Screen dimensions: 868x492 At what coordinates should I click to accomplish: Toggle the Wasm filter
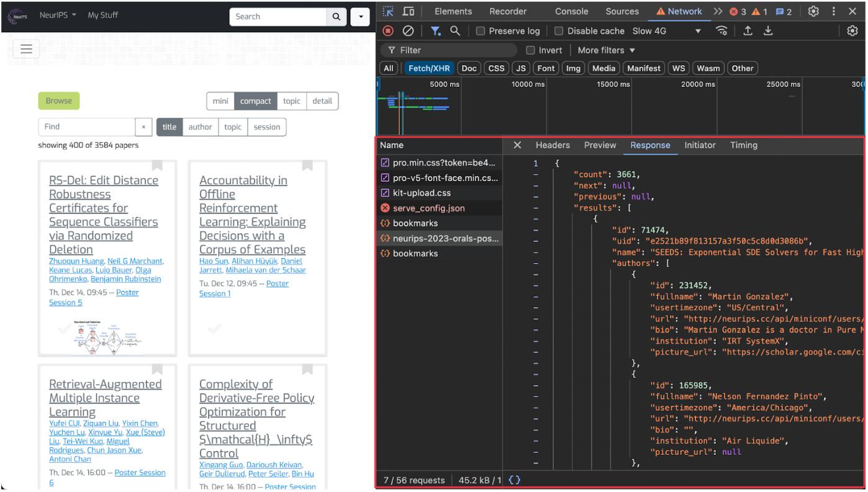coord(708,69)
